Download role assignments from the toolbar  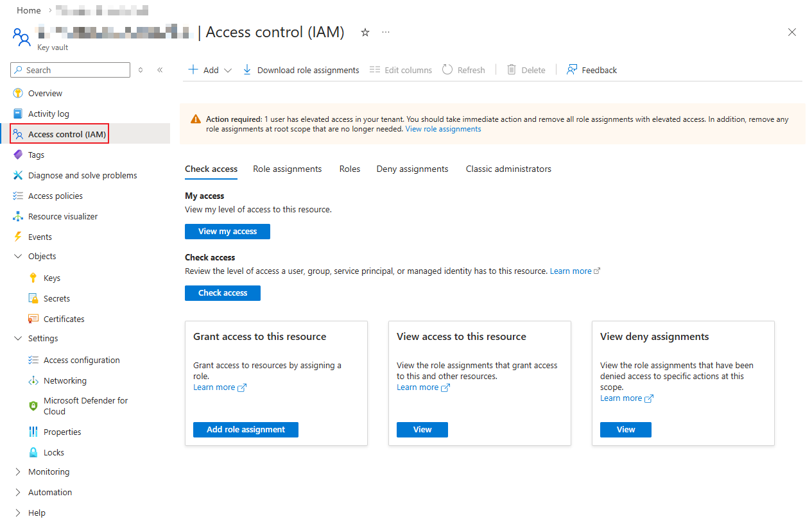click(x=301, y=70)
